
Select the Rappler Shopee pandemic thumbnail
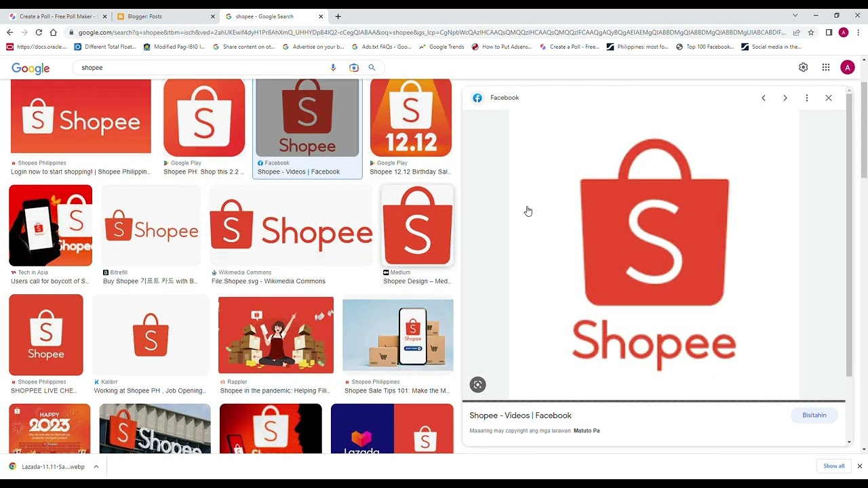276,335
